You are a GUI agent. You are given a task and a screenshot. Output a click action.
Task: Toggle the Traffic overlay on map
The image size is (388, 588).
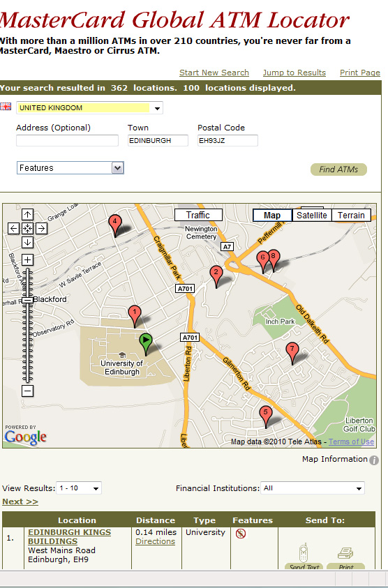tap(198, 216)
